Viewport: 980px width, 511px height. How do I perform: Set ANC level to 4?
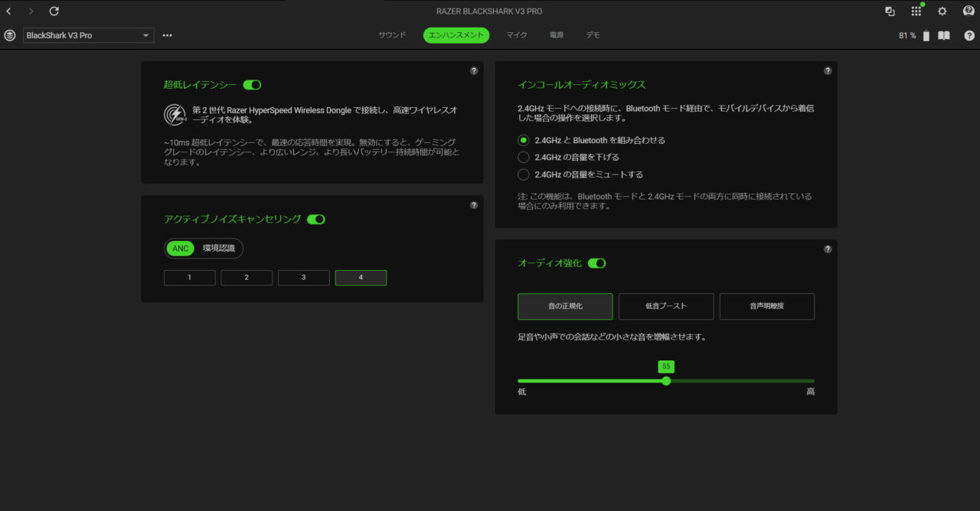pyautogui.click(x=361, y=278)
